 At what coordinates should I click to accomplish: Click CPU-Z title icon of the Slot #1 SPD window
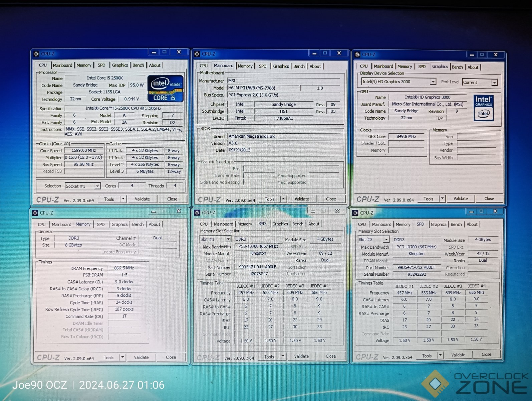(x=197, y=213)
